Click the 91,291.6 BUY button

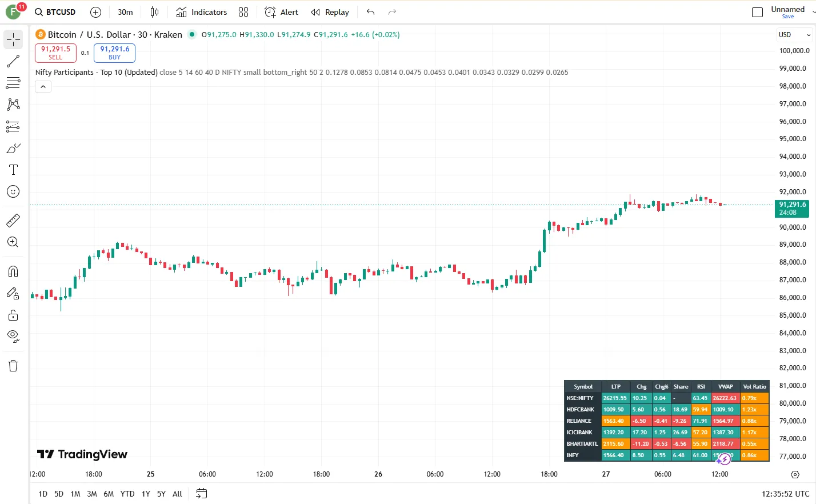(x=115, y=53)
